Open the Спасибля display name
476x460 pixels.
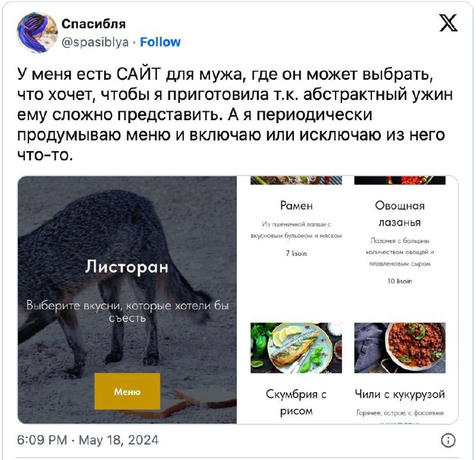click(93, 24)
